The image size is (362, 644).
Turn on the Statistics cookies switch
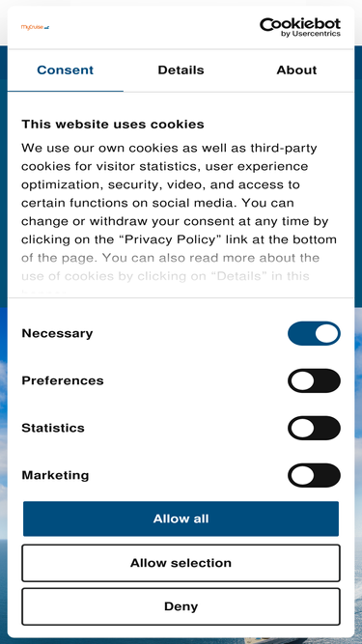[x=314, y=428]
